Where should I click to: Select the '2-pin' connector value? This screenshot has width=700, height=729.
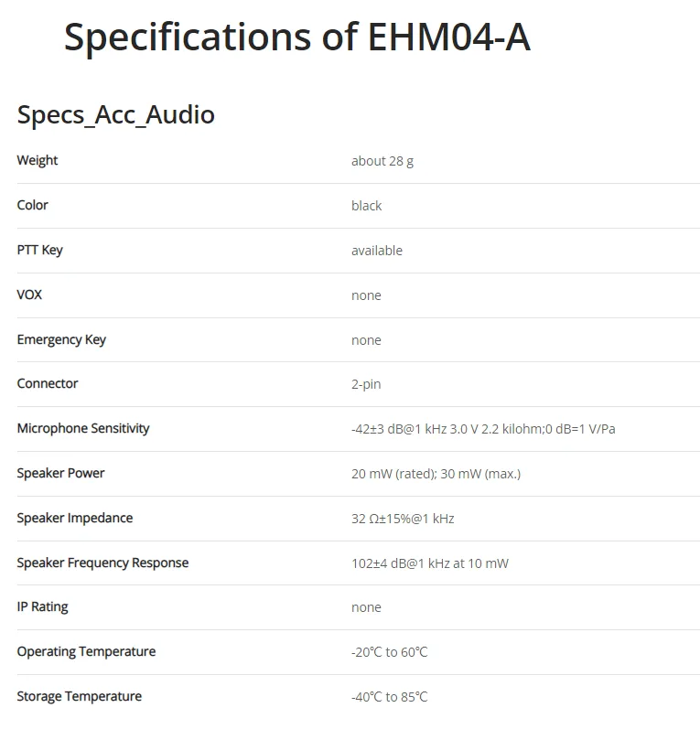pos(366,384)
